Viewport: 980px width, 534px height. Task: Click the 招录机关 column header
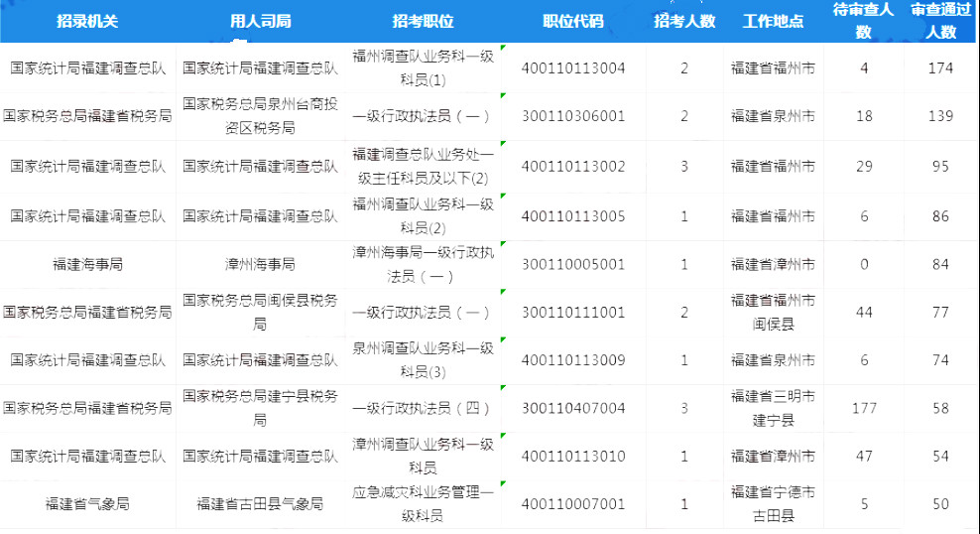tap(87, 21)
